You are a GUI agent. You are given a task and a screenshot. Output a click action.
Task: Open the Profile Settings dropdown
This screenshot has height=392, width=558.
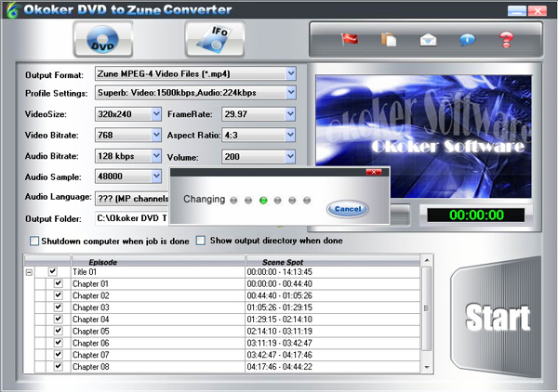(x=291, y=93)
